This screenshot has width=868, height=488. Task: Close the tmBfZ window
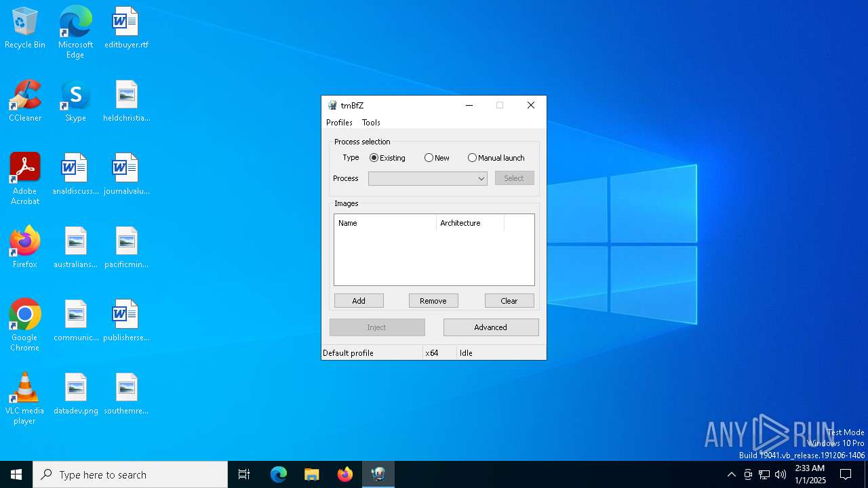(531, 105)
